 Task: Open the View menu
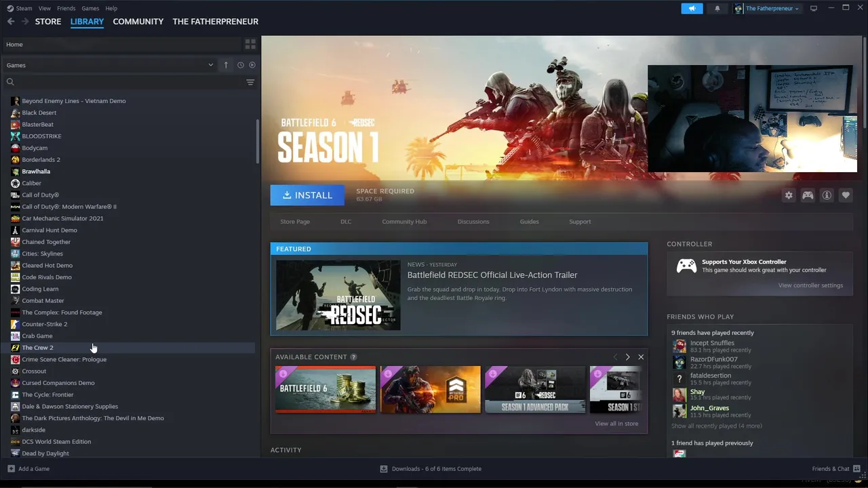click(x=44, y=8)
